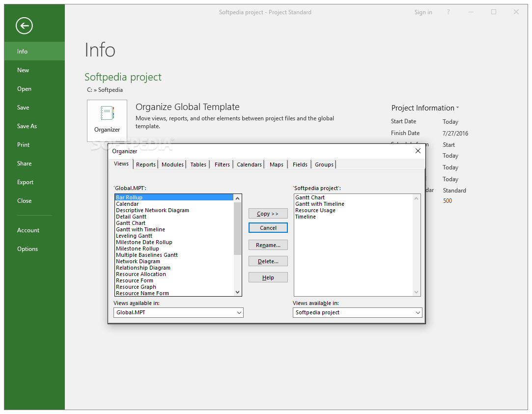Select 'Resource Usage' in Softpedia project list
Image resolution: width=532 pixels, height=414 pixels.
(354, 210)
